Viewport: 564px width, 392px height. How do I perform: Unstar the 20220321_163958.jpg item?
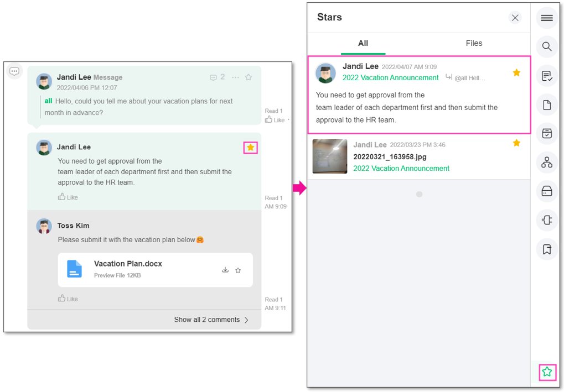coord(516,143)
